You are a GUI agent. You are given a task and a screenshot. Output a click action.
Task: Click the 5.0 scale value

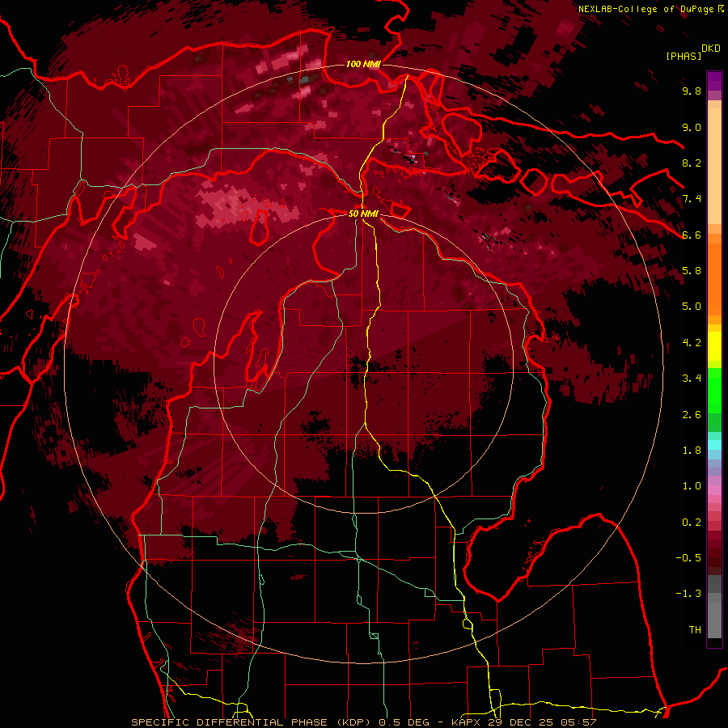tap(692, 307)
